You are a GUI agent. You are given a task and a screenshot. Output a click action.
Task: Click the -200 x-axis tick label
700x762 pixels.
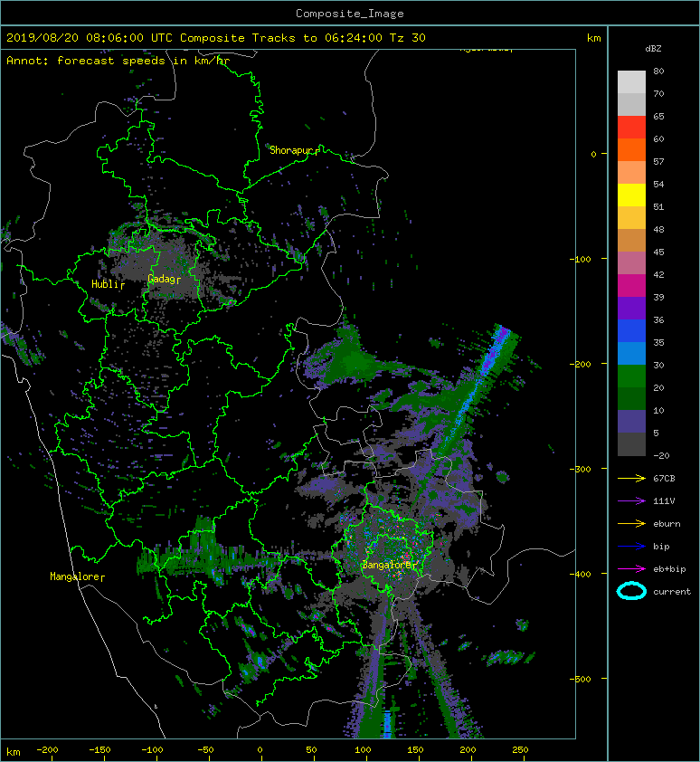48,750
